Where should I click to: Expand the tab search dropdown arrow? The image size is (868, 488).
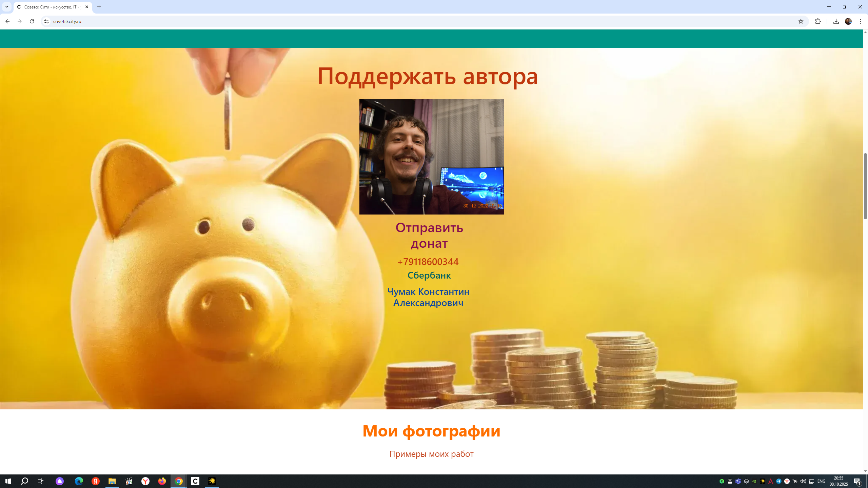[x=7, y=7]
